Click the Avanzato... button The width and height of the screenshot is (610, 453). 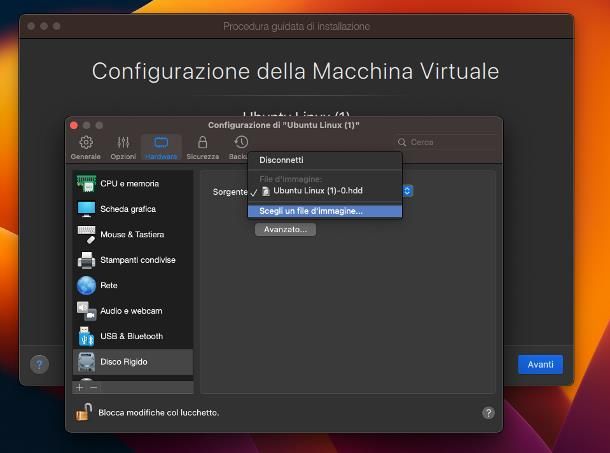tap(285, 230)
